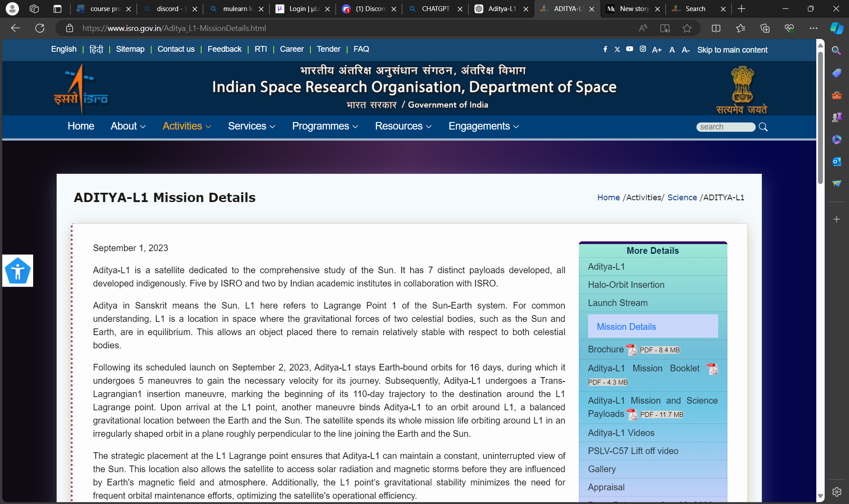The height and width of the screenshot is (504, 849).
Task: Switch to Login | µLearn tab
Action: 303,9
